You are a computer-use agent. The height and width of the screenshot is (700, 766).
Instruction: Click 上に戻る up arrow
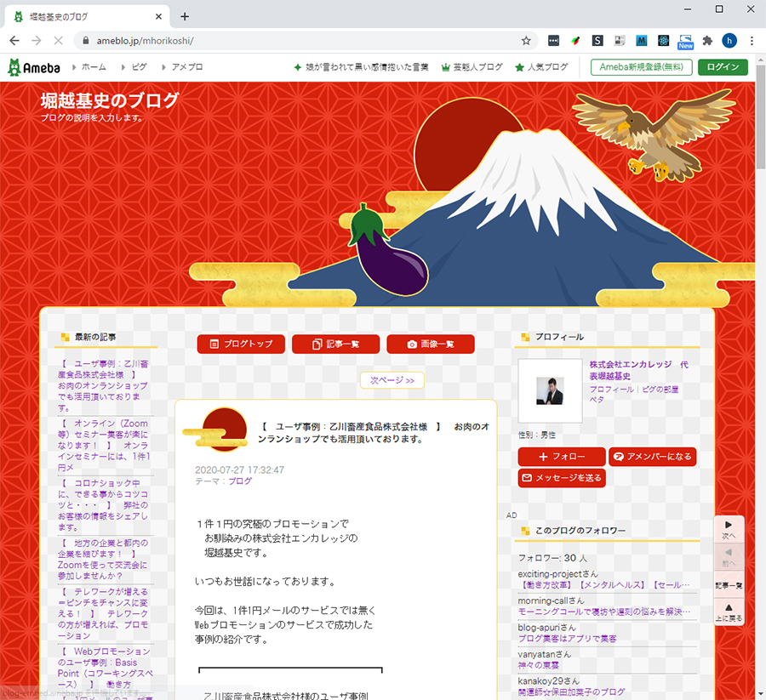tap(729, 612)
